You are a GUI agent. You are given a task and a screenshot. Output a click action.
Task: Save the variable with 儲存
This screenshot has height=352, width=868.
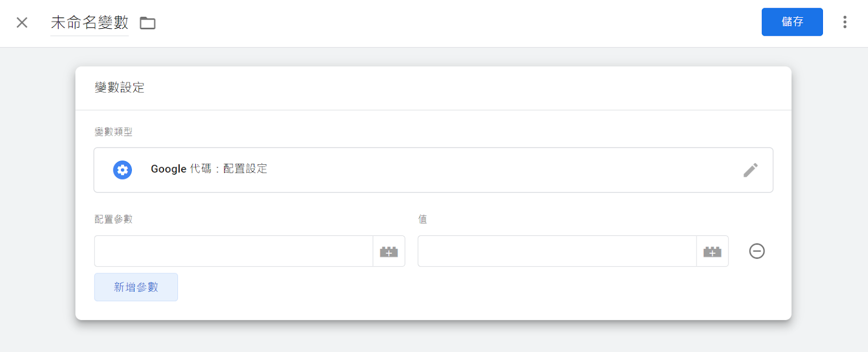(x=792, y=22)
